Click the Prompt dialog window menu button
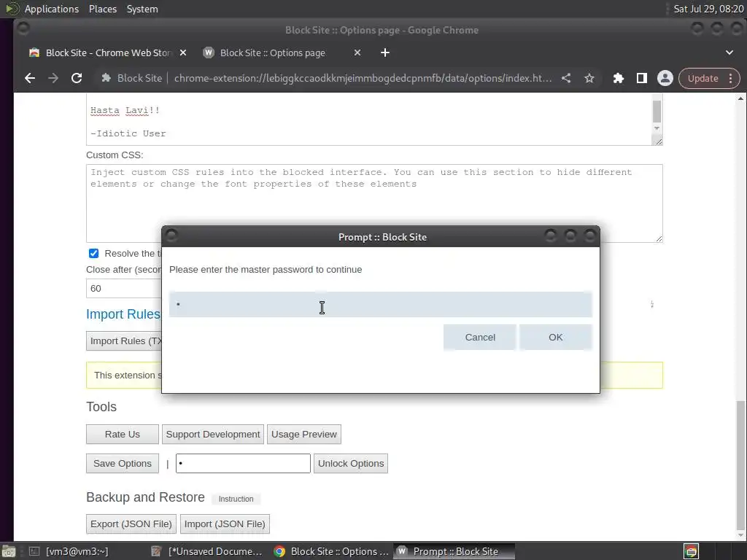 (171, 236)
